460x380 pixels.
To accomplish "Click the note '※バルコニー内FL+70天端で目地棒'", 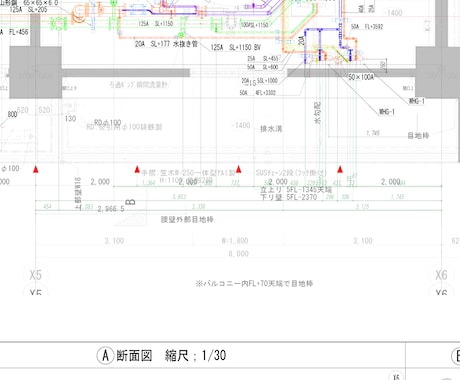I will [254, 284].
